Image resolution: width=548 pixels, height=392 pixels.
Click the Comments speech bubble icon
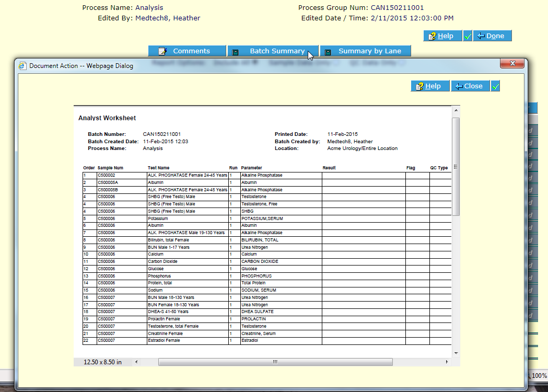161,51
